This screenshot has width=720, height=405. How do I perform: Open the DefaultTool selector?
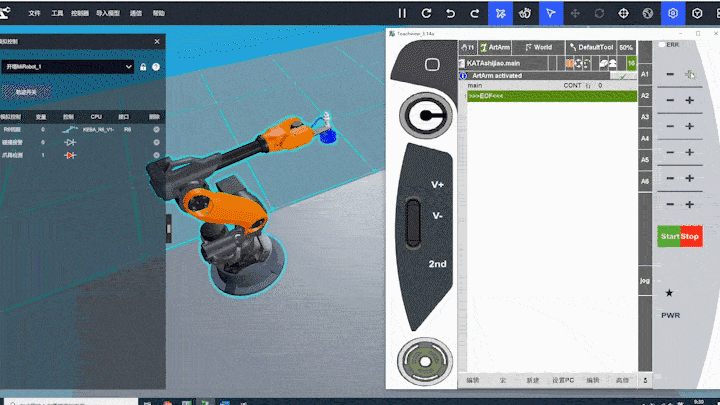click(x=590, y=47)
